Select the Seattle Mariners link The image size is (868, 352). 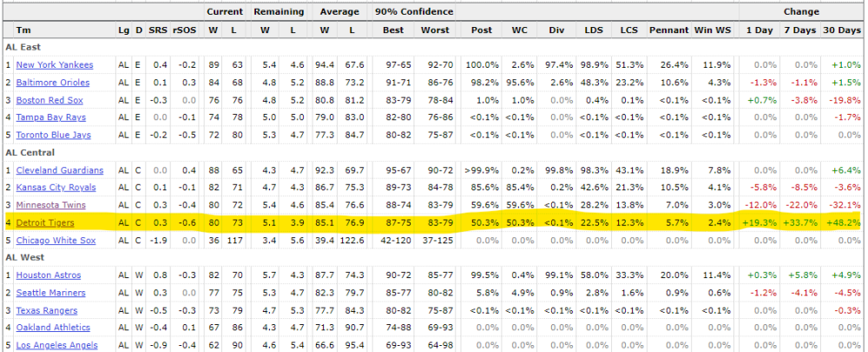pos(50,293)
